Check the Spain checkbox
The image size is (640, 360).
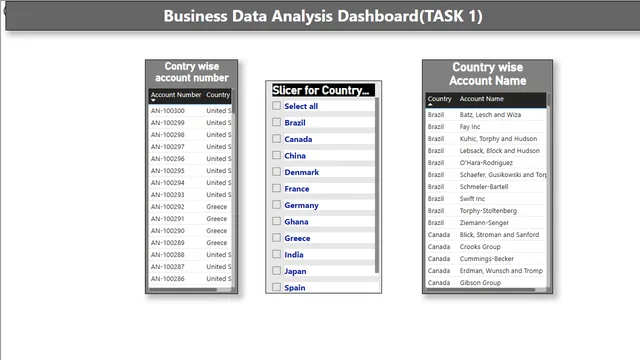tap(277, 287)
